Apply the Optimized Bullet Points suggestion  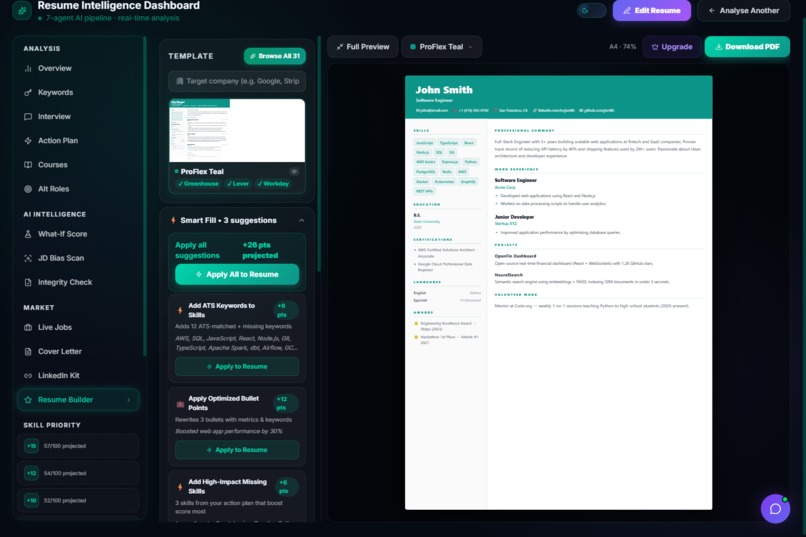237,450
